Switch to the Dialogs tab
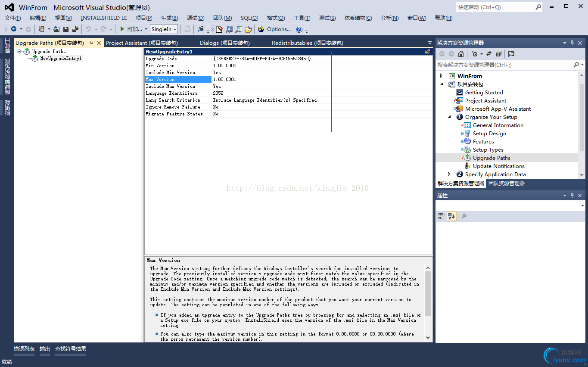This screenshot has height=367, width=588. (224, 43)
